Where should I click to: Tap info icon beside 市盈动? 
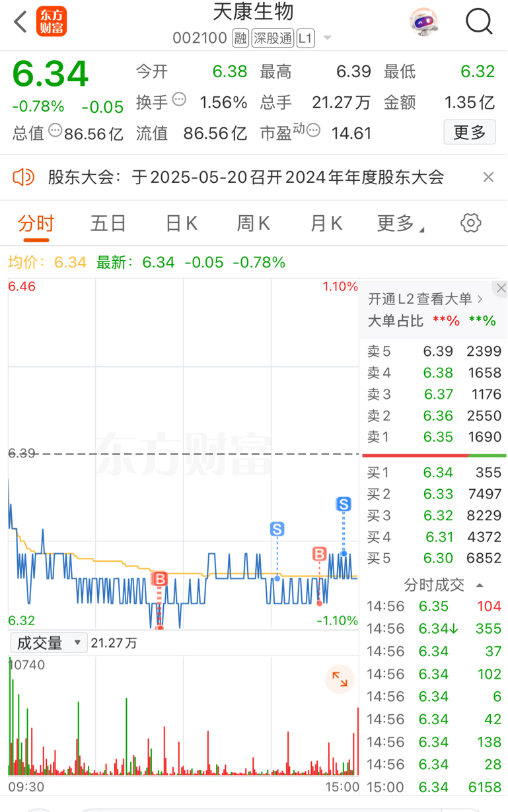[x=313, y=130]
